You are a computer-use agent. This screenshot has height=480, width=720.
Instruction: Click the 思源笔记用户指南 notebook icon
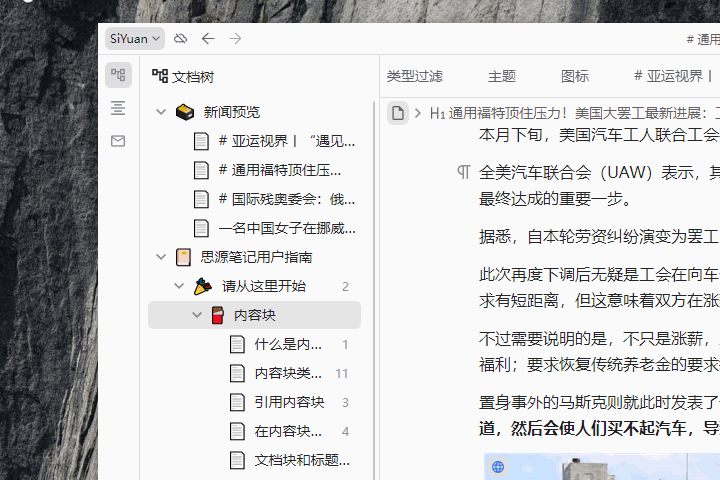[x=183, y=257]
